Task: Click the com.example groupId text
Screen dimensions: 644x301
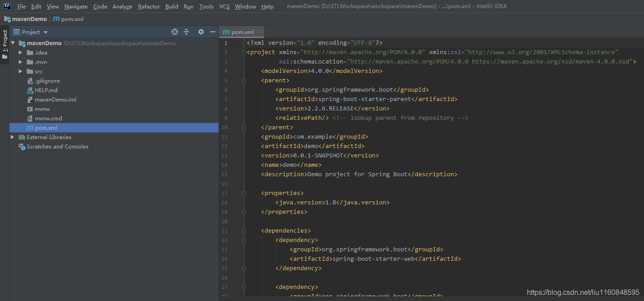Action: tap(313, 137)
